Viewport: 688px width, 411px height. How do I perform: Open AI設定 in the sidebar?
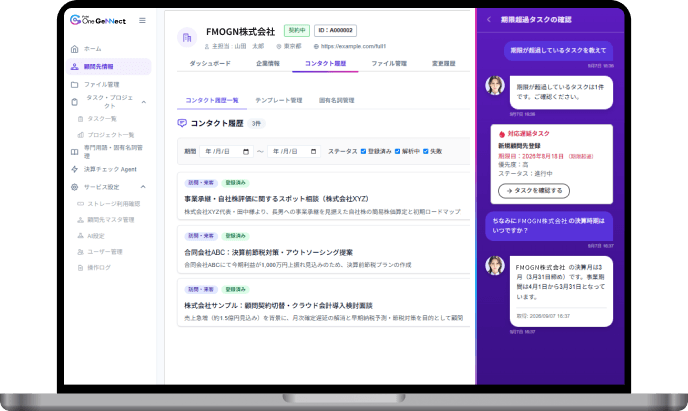pos(96,236)
